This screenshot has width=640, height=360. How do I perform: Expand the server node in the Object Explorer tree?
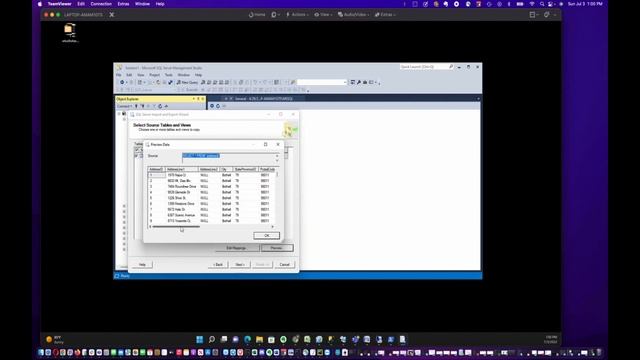pos(119,114)
